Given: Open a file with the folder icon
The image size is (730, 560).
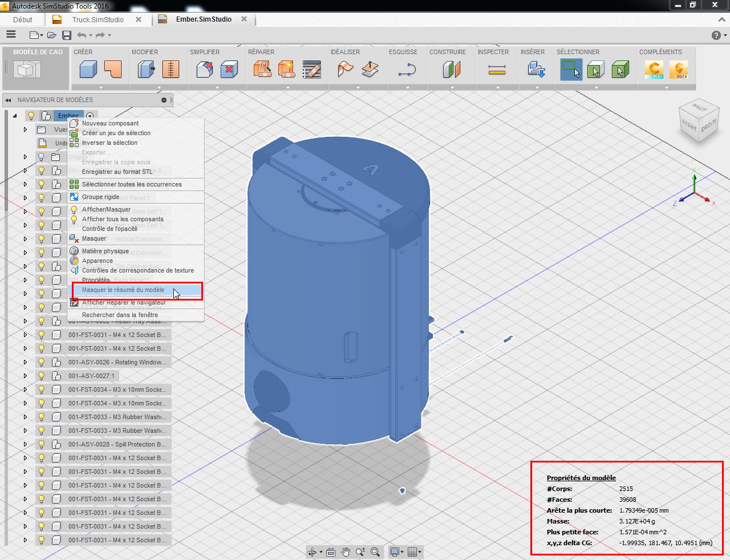Looking at the screenshot, I should coord(52,35).
